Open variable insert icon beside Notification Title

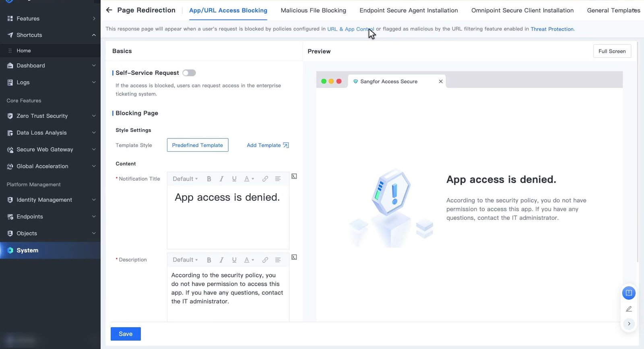(294, 176)
